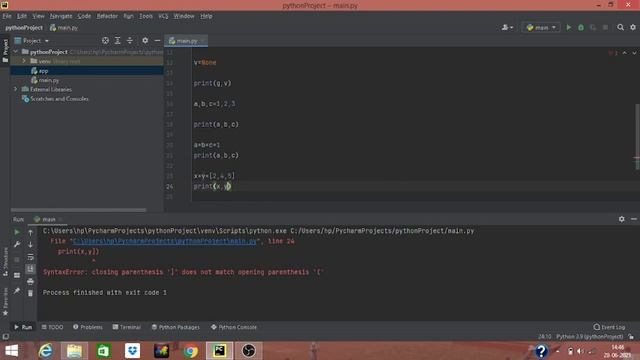The height and width of the screenshot is (360, 640).
Task: Rerun main using Run panel play icon
Action: [x=17, y=232]
